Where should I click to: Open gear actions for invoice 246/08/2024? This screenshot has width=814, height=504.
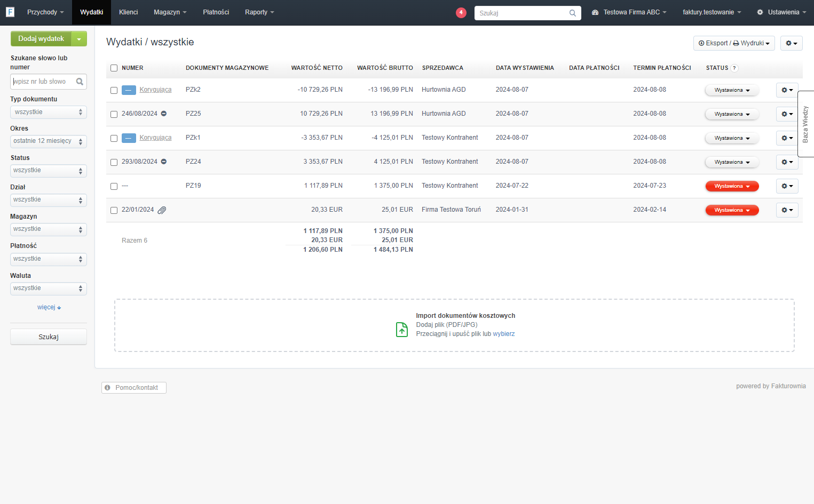click(x=787, y=114)
